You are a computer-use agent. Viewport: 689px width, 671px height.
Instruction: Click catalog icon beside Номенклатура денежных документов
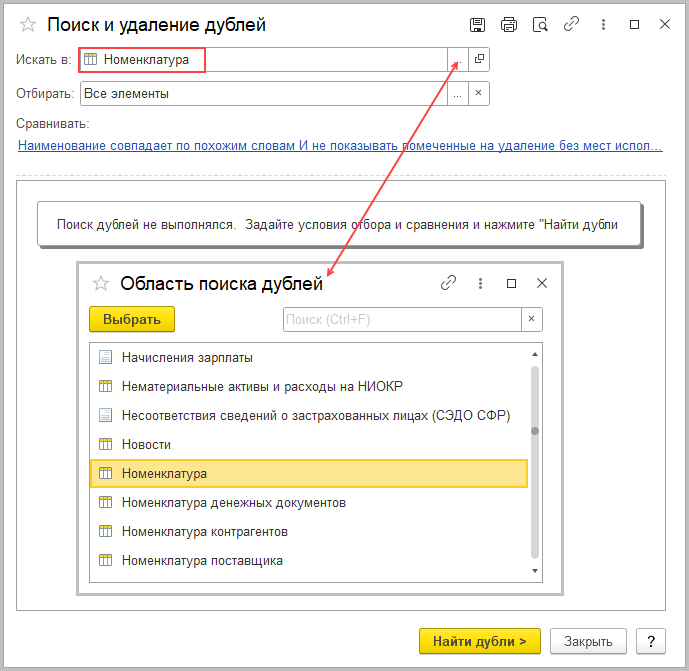click(105, 502)
